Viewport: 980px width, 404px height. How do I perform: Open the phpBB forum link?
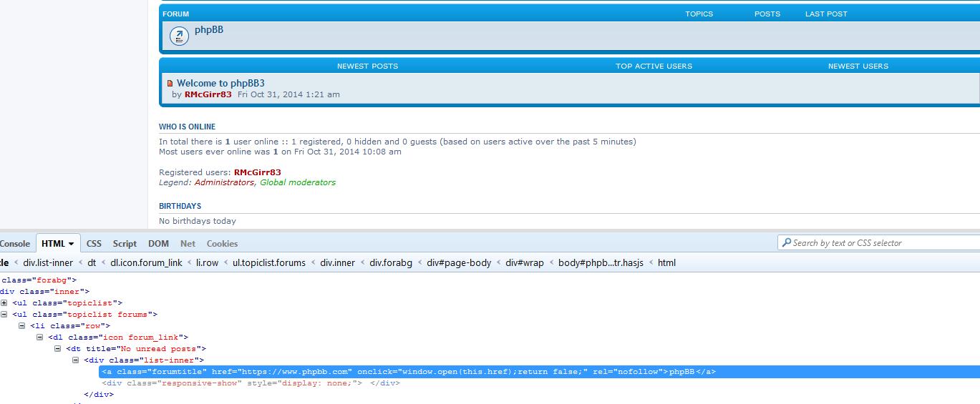(x=209, y=30)
